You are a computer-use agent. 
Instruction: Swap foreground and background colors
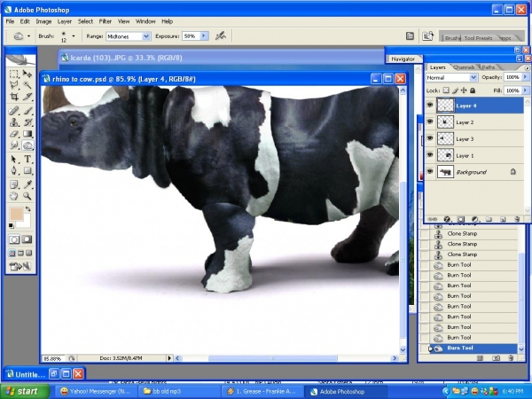pos(27,209)
